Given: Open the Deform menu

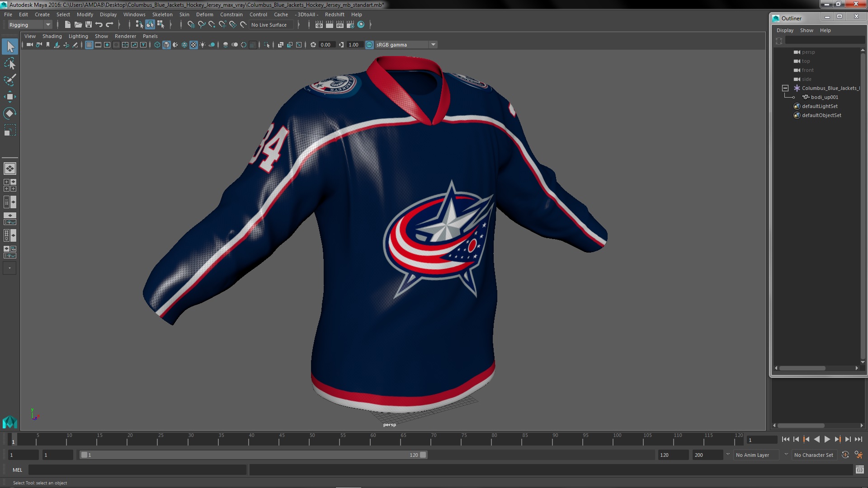Looking at the screenshot, I should pyautogui.click(x=204, y=14).
